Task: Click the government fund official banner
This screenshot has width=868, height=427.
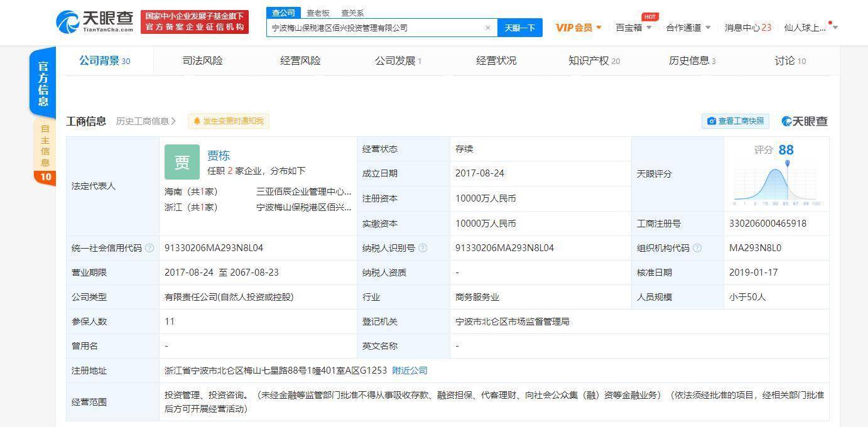Action: tap(195, 22)
